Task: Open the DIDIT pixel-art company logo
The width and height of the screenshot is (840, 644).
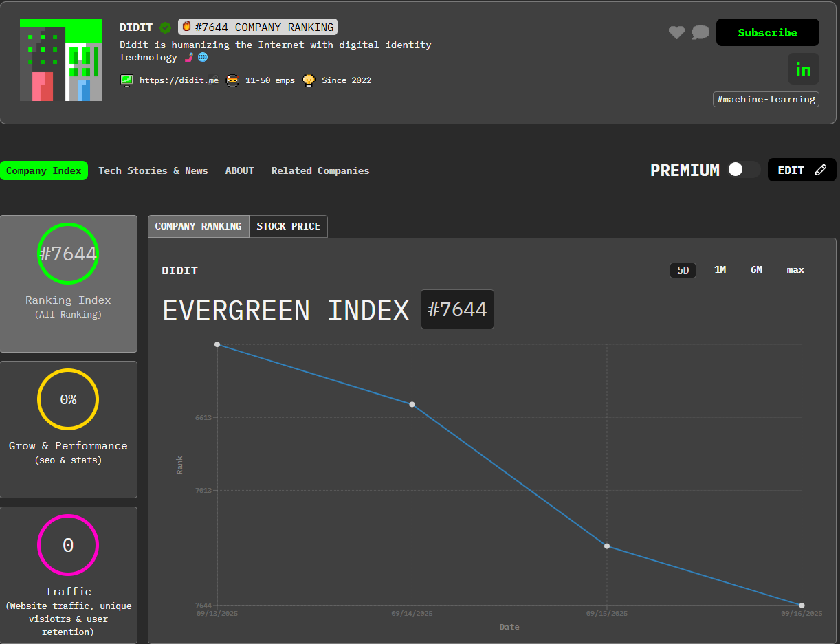Action: [x=61, y=60]
